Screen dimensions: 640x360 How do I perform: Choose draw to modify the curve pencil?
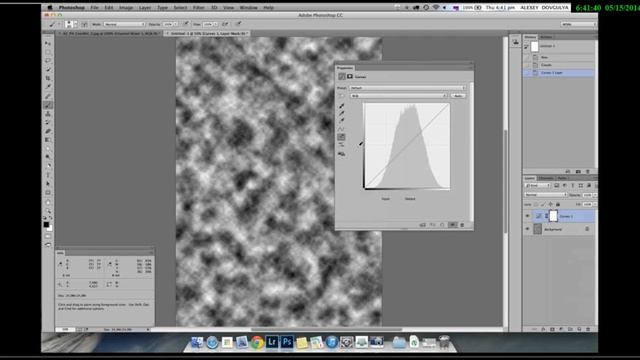(342, 137)
